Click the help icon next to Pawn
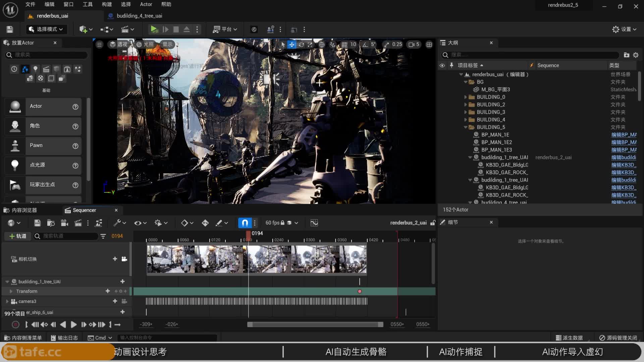This screenshot has width=644, height=362. (75, 146)
